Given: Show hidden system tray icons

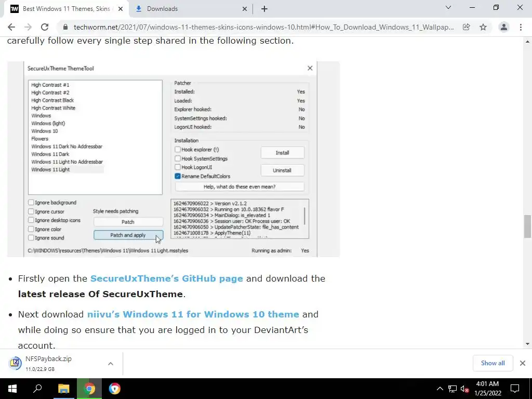Looking at the screenshot, I should [440, 389].
